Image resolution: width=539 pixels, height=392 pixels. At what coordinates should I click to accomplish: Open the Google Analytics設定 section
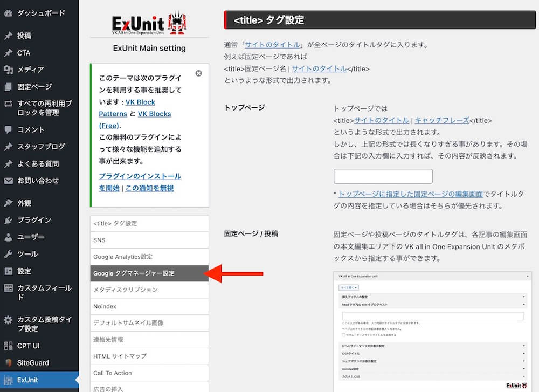149,257
